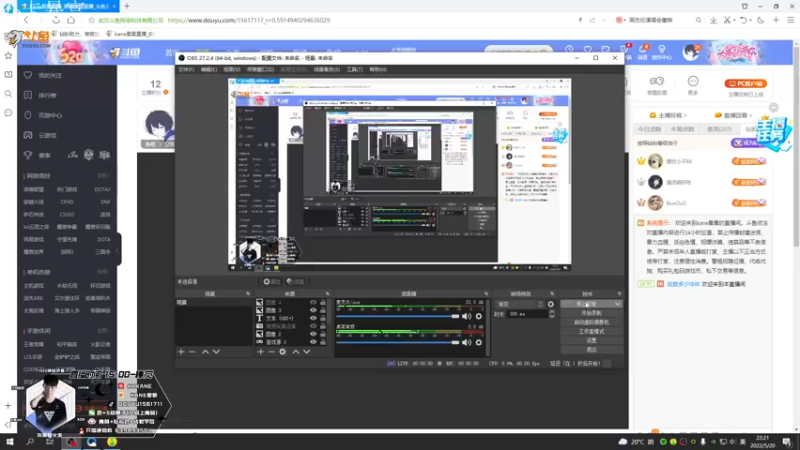
Task: Move the selected scene up
Action: coord(205,352)
